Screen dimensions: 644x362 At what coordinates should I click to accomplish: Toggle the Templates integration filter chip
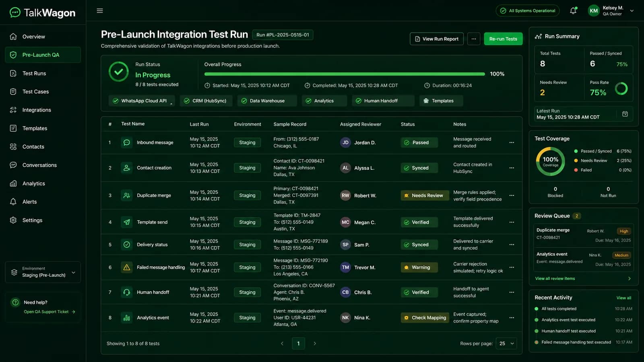pyautogui.click(x=441, y=101)
